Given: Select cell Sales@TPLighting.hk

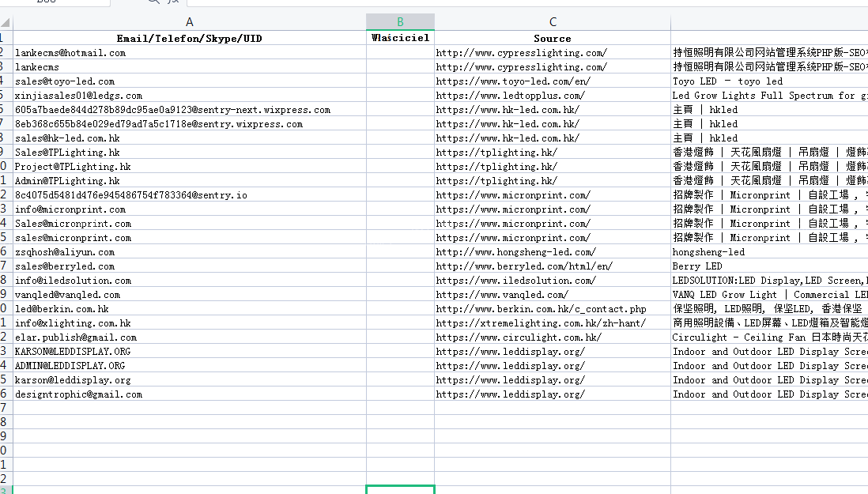Looking at the screenshot, I should 189,152.
